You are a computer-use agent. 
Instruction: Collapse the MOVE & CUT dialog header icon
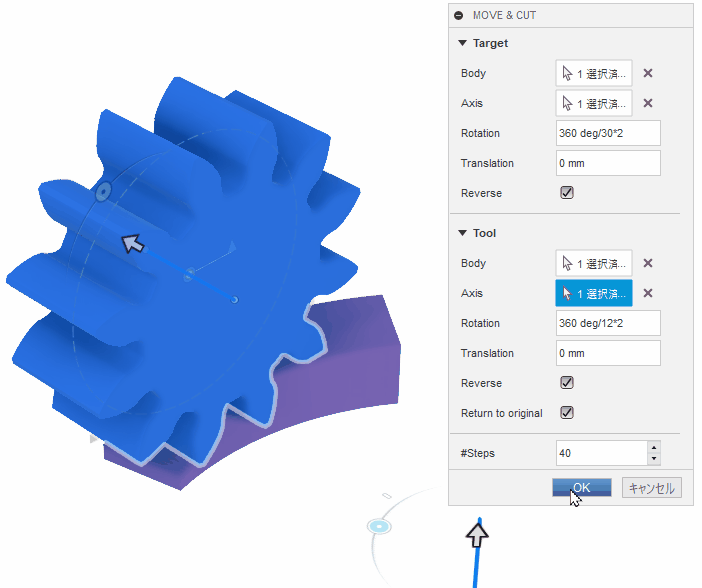(459, 16)
